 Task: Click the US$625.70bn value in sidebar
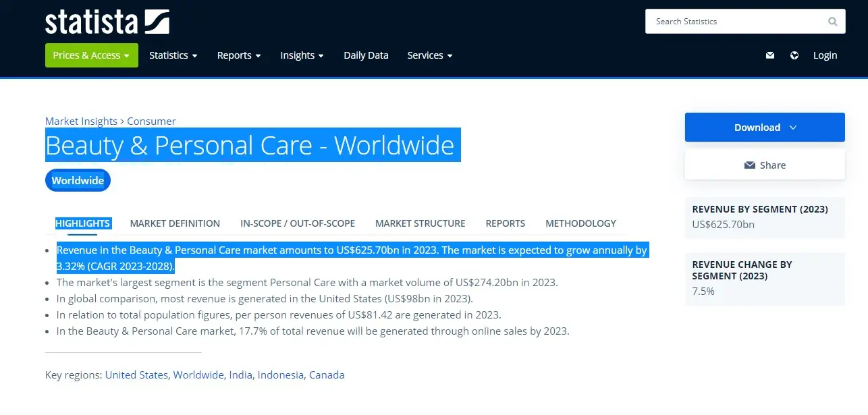click(724, 225)
